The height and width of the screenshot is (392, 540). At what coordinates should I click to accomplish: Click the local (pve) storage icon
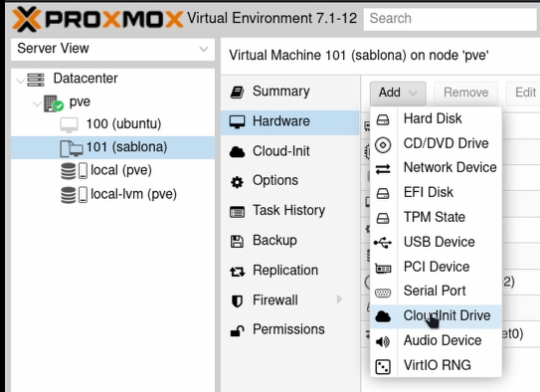(74, 171)
